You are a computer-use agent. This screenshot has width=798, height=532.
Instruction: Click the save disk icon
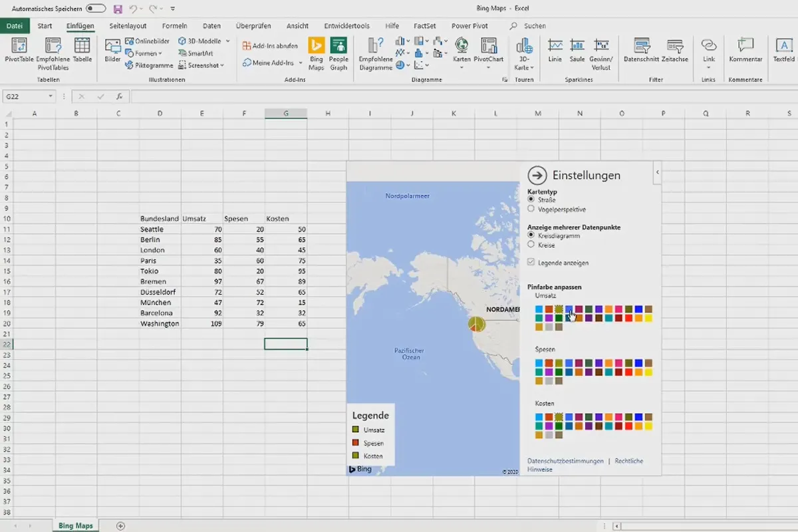118,9
